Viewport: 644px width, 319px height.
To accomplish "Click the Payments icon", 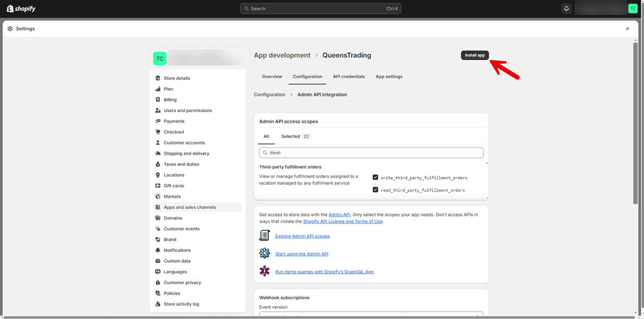I will coord(158,121).
